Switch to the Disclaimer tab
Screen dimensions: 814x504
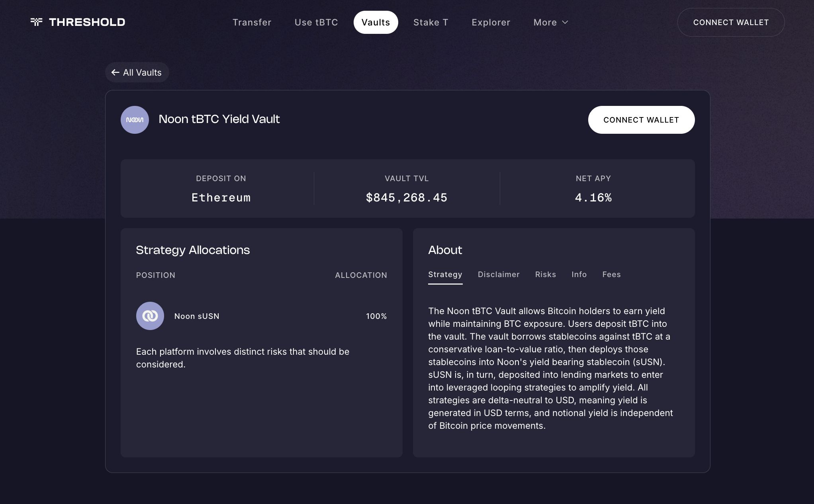point(498,274)
